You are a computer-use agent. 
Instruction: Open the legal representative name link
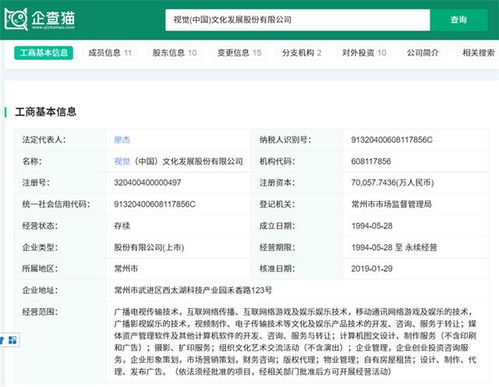[x=122, y=140]
